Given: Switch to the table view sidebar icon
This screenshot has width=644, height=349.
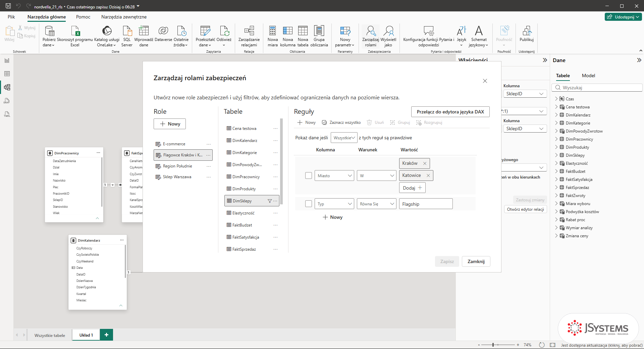Looking at the screenshot, I should click(x=7, y=74).
